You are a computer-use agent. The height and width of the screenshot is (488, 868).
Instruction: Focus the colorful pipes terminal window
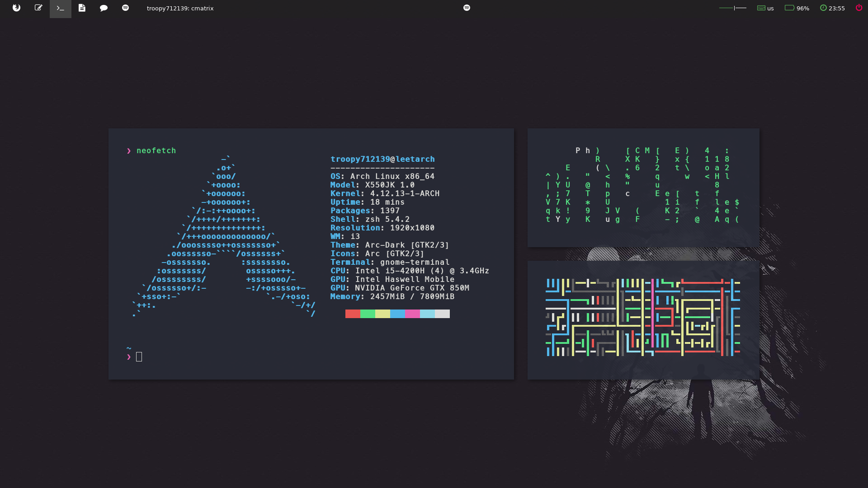tap(643, 320)
